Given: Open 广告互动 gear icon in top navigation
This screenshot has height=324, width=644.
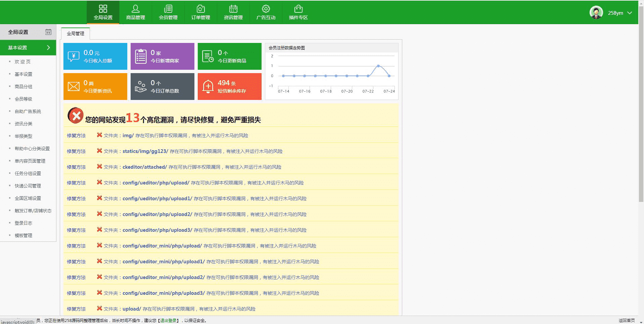Looking at the screenshot, I should tap(266, 9).
